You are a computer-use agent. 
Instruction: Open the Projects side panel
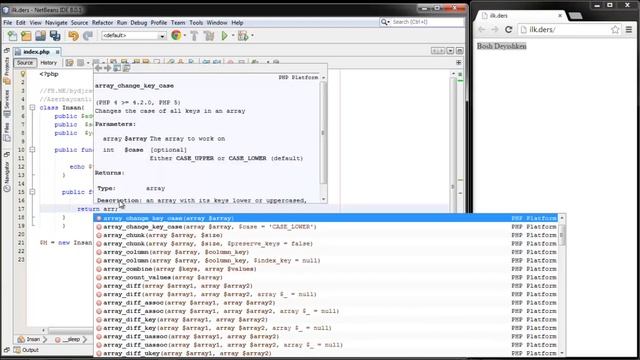(x=7, y=70)
